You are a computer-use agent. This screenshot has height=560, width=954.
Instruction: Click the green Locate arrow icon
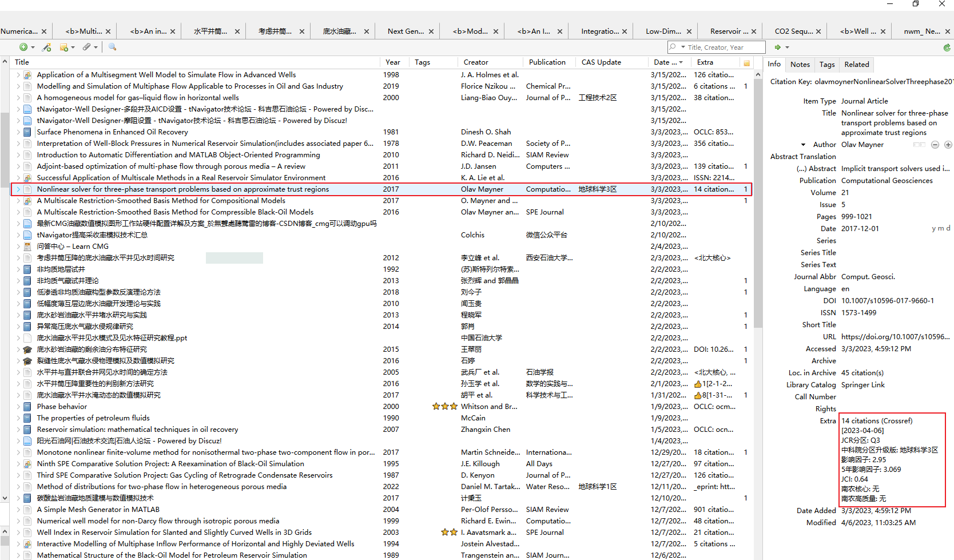point(777,47)
